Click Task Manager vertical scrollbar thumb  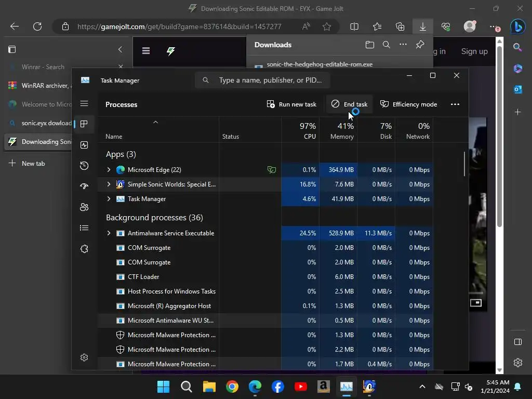tap(464, 164)
